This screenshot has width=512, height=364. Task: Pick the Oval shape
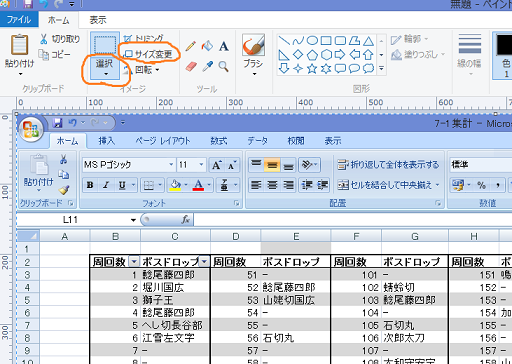tap(312, 41)
